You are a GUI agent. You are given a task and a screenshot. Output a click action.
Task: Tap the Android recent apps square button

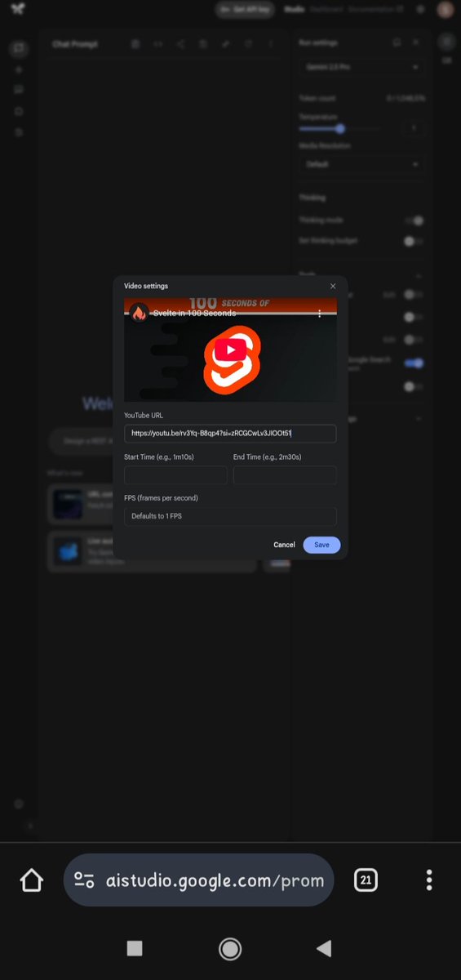click(135, 948)
